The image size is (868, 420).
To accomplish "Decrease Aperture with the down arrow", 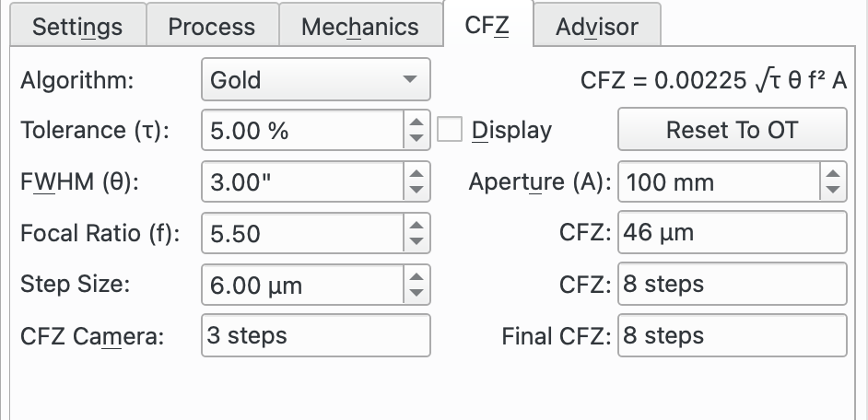I will pyautogui.click(x=833, y=191).
